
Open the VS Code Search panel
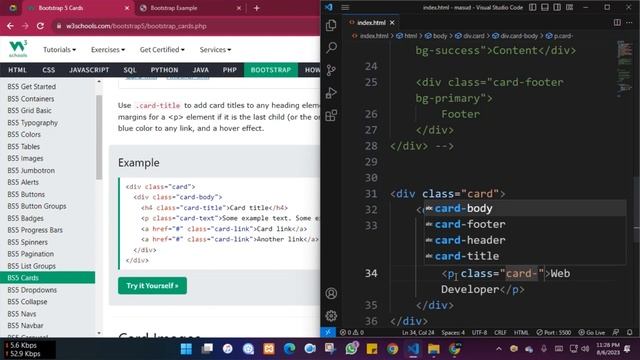331,47
